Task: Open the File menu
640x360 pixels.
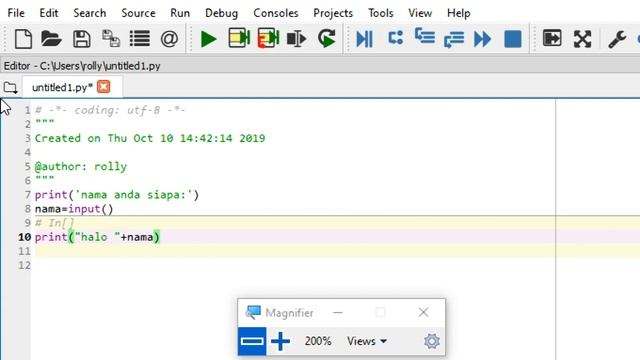Action: point(16,13)
